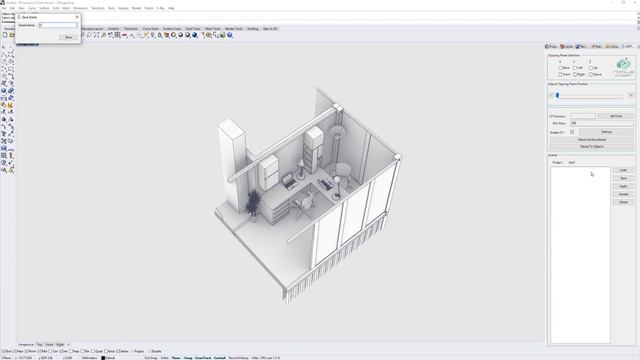The height and width of the screenshot is (360, 640).
Task: Open the Surface menu
Action: point(44,8)
